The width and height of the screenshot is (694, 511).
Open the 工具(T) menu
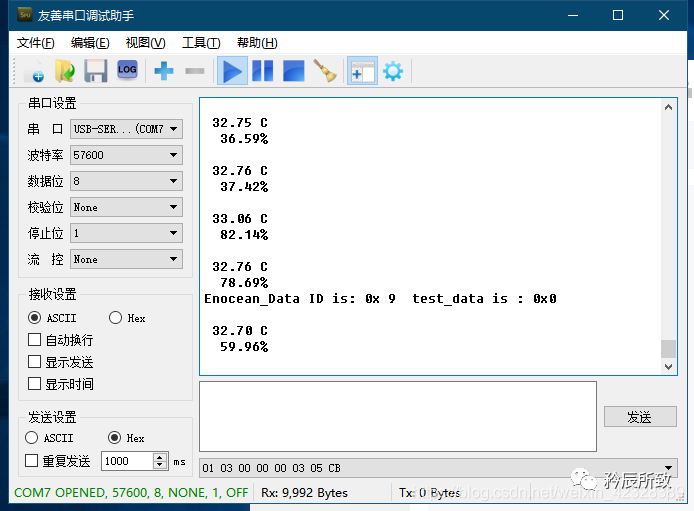(x=201, y=43)
